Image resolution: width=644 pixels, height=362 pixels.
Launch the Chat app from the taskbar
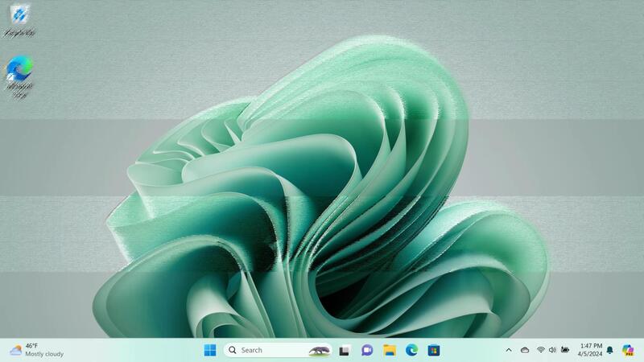367,350
